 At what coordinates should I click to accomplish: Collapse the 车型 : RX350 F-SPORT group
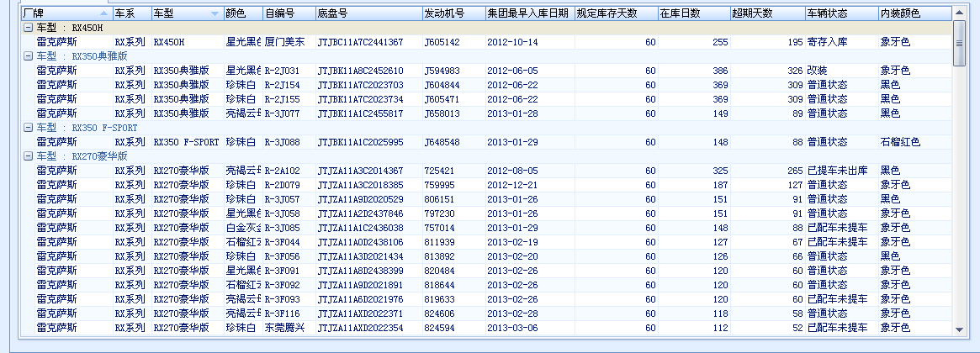point(28,128)
